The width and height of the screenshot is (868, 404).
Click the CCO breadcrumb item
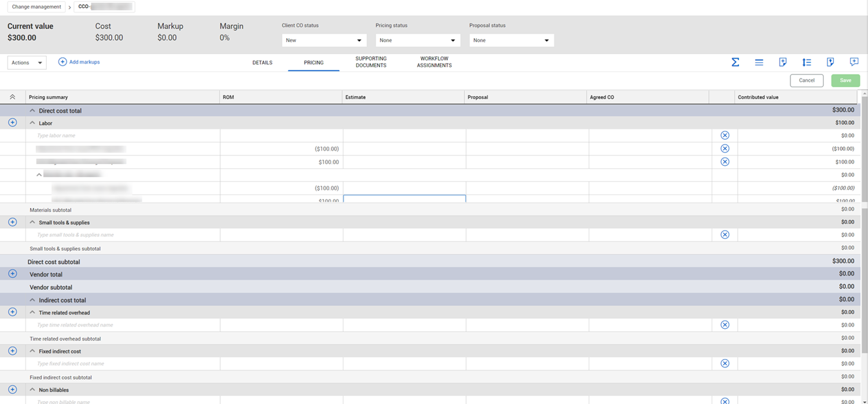click(x=104, y=7)
